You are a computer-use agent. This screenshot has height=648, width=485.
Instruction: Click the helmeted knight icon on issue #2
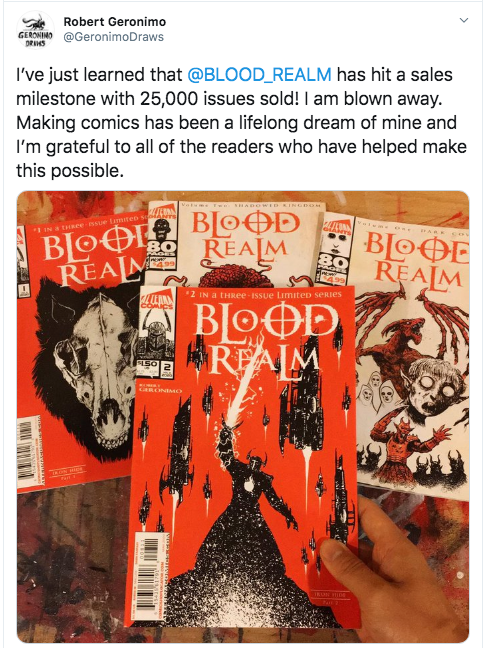[x=155, y=335]
